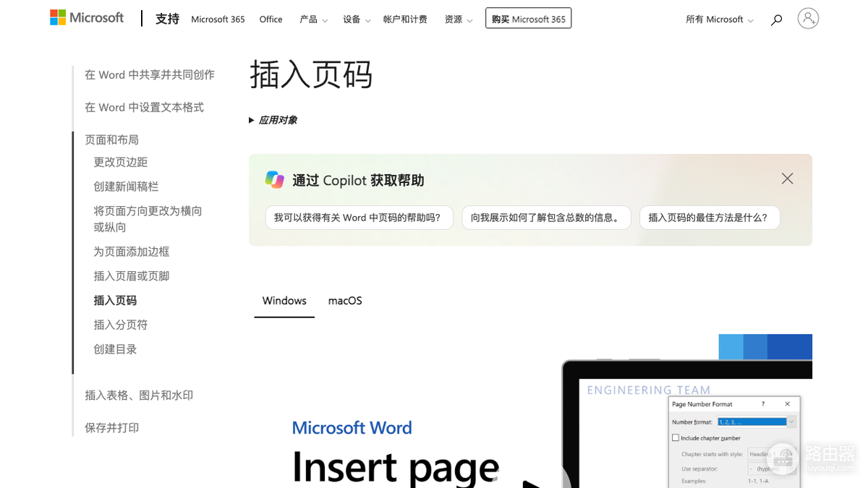Select suggestion 我可以获得有关 Word 中页码的帮助吗?
Image resolution: width=868 pixels, height=488 pixels.
point(359,218)
